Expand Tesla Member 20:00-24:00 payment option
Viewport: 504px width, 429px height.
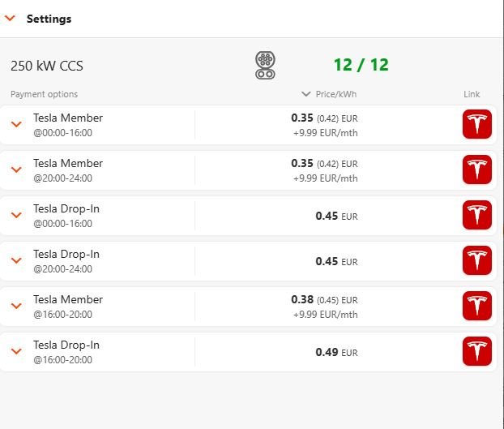point(15,170)
